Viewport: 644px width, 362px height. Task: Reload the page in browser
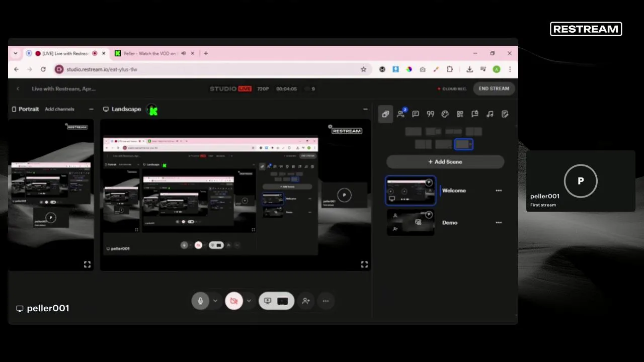[43, 69]
